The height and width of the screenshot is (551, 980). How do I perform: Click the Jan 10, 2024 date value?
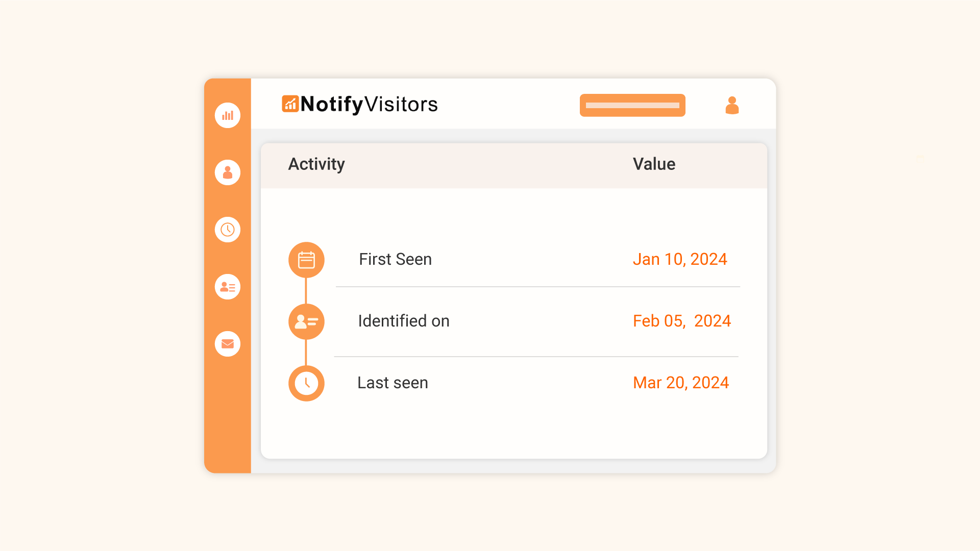[680, 259]
